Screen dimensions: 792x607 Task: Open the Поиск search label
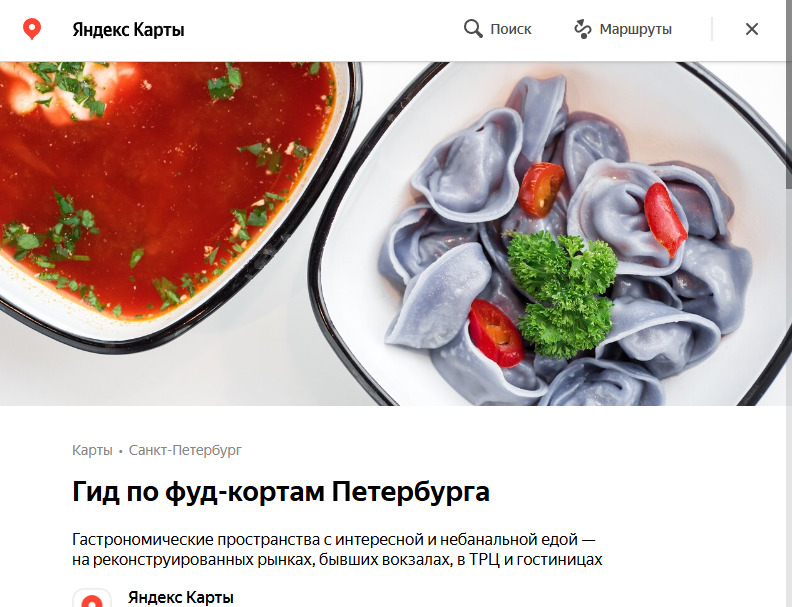(x=511, y=29)
